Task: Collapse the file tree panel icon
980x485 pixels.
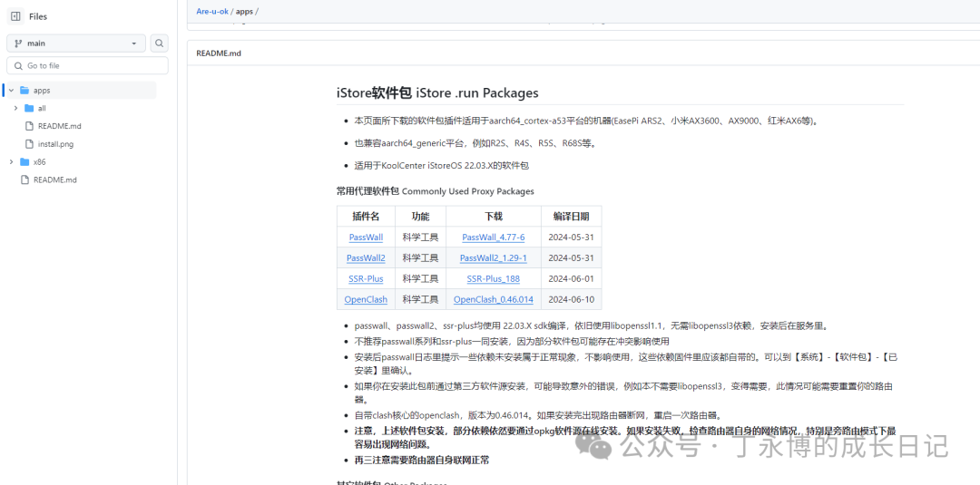Action: pyautogui.click(x=16, y=17)
